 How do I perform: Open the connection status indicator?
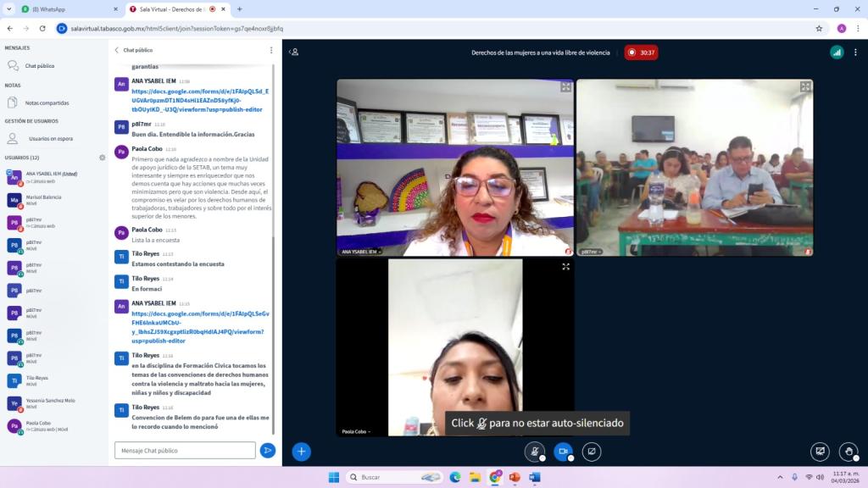[837, 53]
